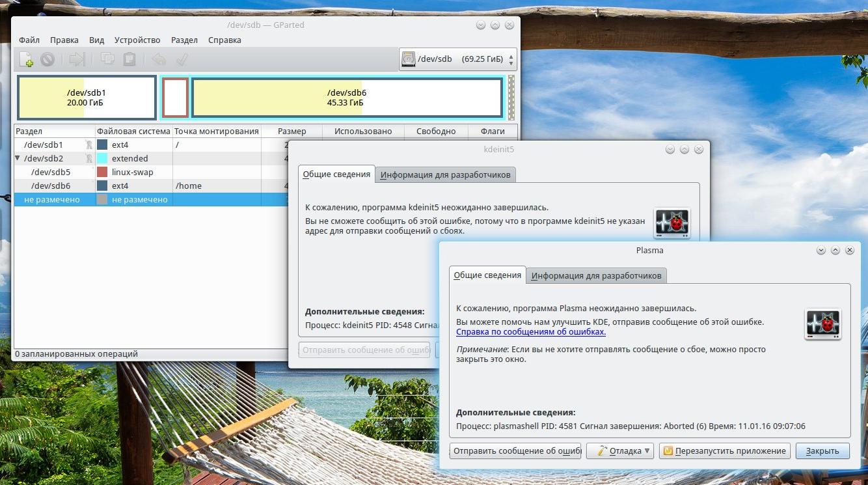Click the Закрыть button in Plasma dialog

822,450
